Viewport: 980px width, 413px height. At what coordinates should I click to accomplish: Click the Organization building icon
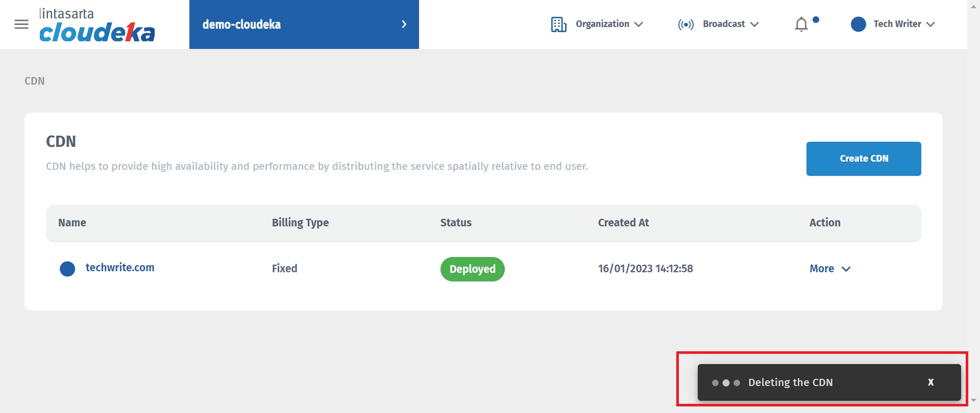(558, 24)
